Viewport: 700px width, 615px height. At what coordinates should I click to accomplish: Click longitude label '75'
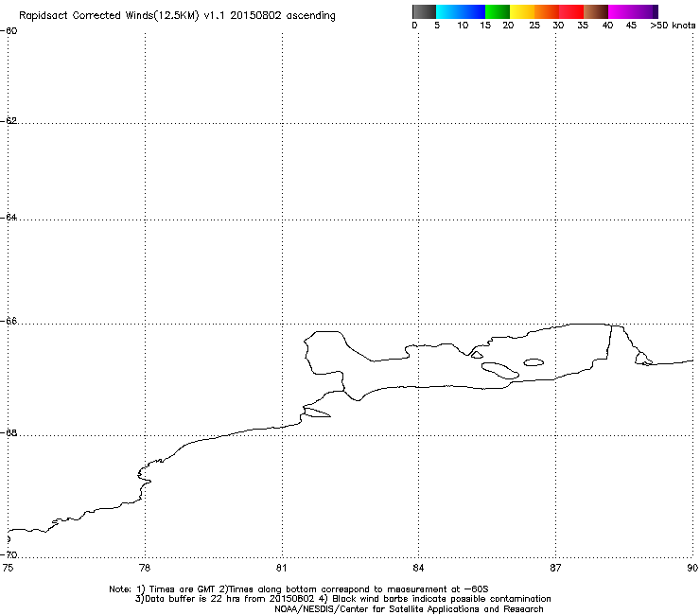[x=8, y=568]
